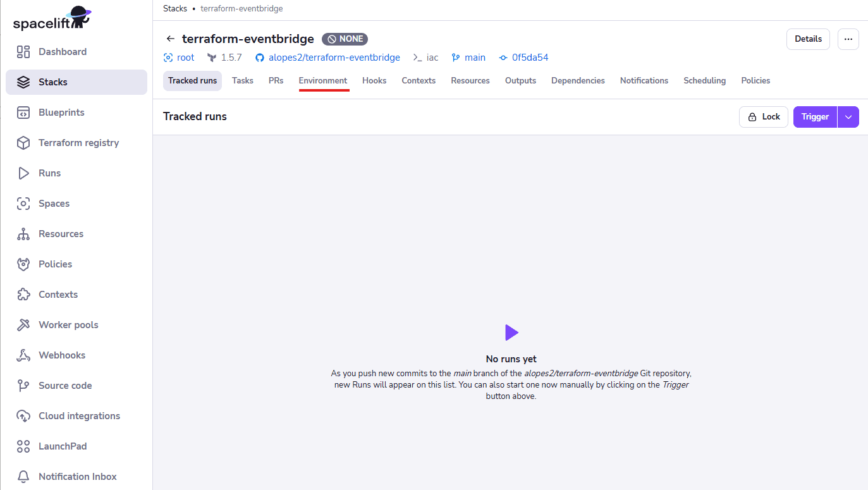
Task: Click the 1.5.7 version text
Action: [x=231, y=58]
